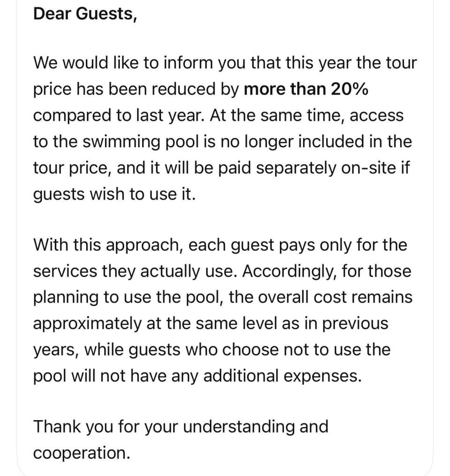Image resolution: width=450 pixels, height=476 pixels.
Task: Click the 'Dear Guests,' greeting text
Action: click(x=85, y=14)
